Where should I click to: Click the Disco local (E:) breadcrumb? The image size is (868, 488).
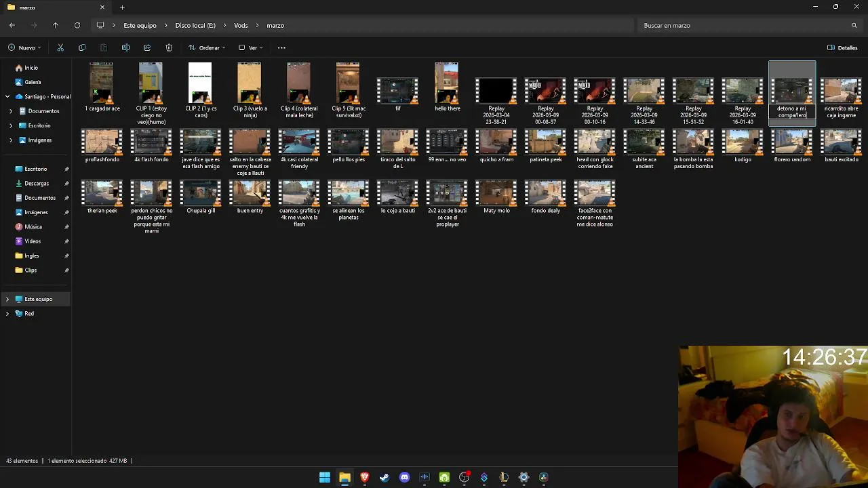(x=195, y=25)
